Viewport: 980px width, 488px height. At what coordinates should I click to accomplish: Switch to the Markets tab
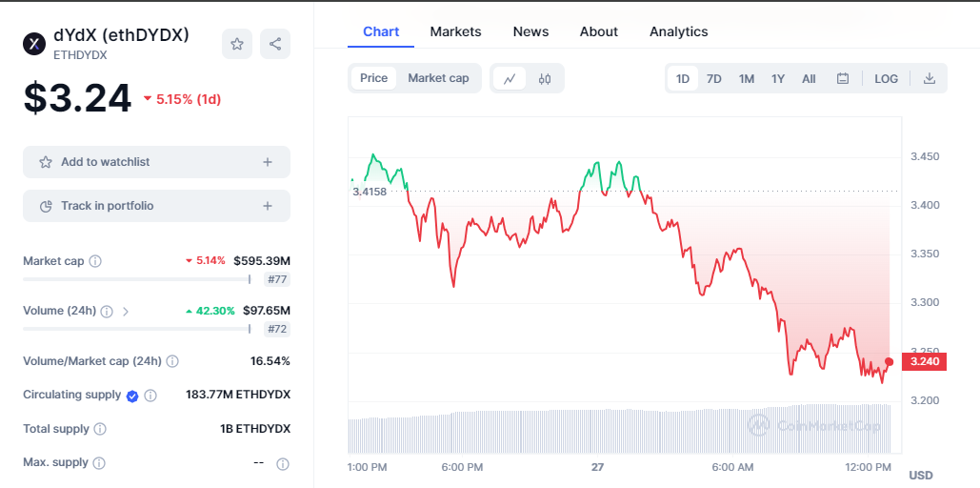pos(455,31)
